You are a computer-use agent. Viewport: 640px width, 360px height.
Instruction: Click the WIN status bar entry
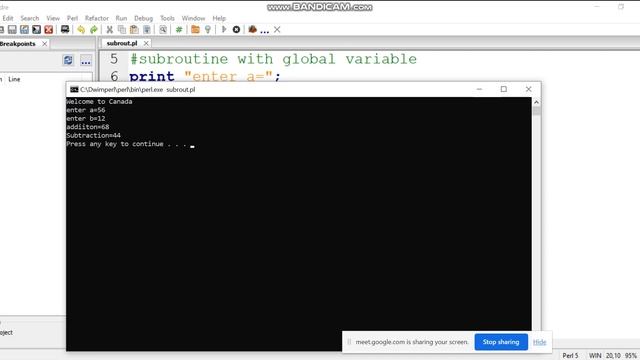[595, 356]
